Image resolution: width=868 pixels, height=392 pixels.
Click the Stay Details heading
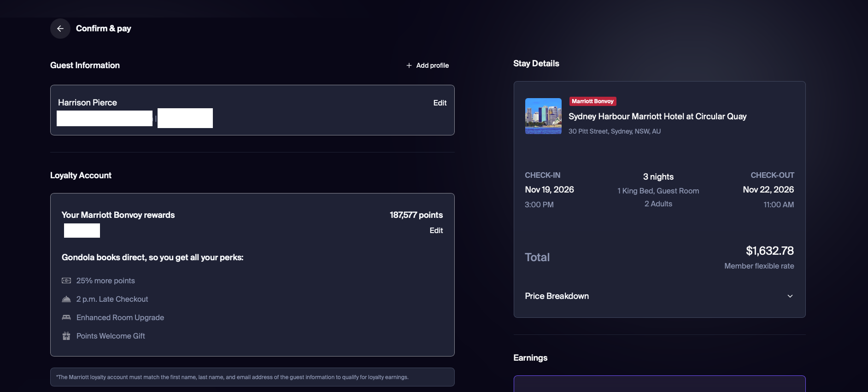(536, 64)
